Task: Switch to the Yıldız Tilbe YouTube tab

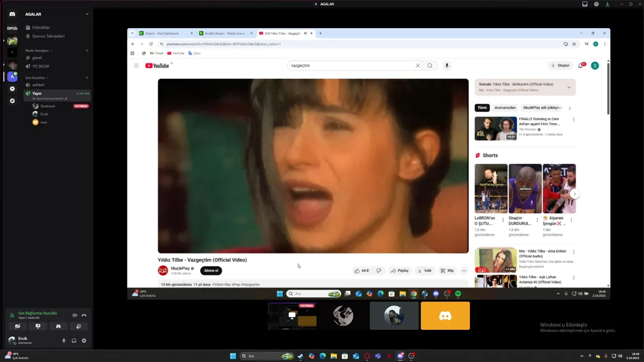Action: (285, 33)
